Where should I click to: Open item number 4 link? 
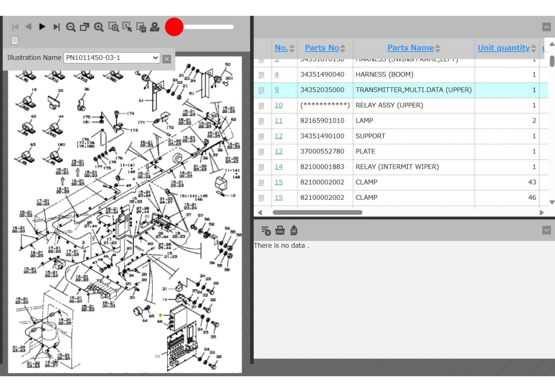point(277,75)
